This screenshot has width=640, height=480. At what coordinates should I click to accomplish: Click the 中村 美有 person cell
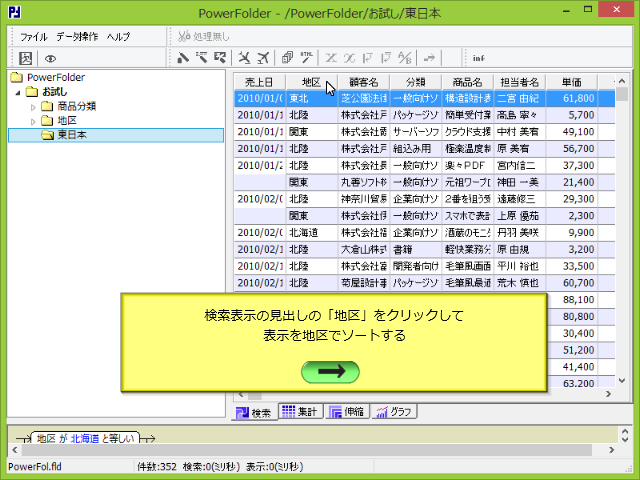[x=520, y=132]
